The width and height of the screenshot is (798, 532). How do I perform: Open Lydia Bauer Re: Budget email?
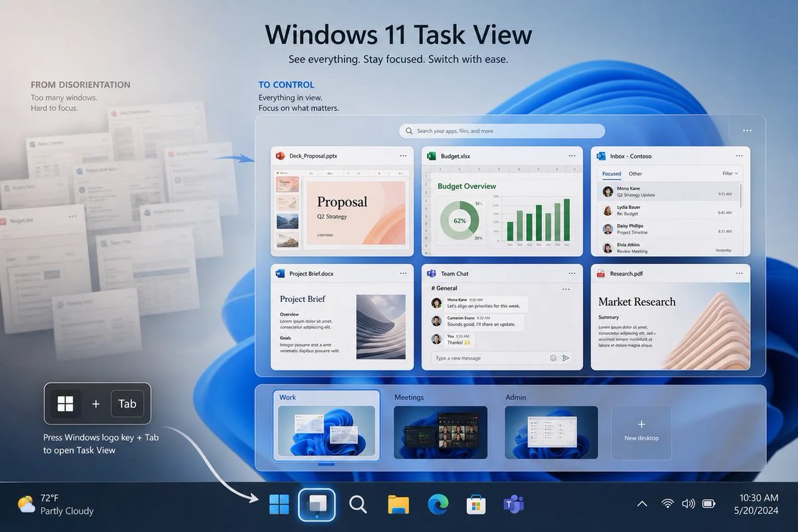pos(667,210)
